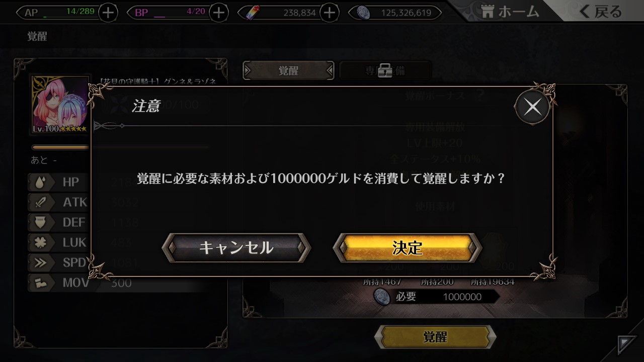Add gems with the plus beside 238,834

[x=330, y=13]
